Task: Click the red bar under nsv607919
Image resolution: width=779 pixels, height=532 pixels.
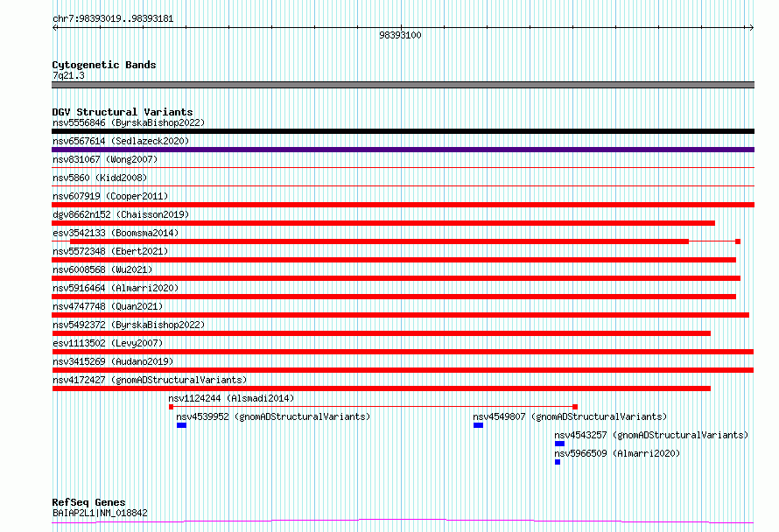Action: pyautogui.click(x=403, y=205)
